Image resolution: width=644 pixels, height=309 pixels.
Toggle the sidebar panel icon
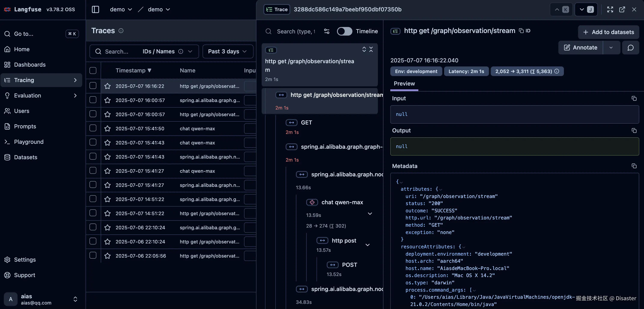(95, 9)
